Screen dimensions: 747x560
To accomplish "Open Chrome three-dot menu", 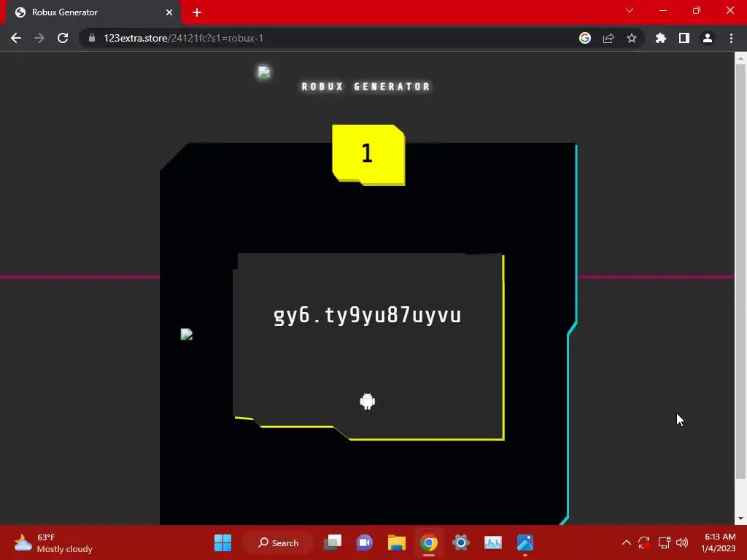I will click(731, 38).
